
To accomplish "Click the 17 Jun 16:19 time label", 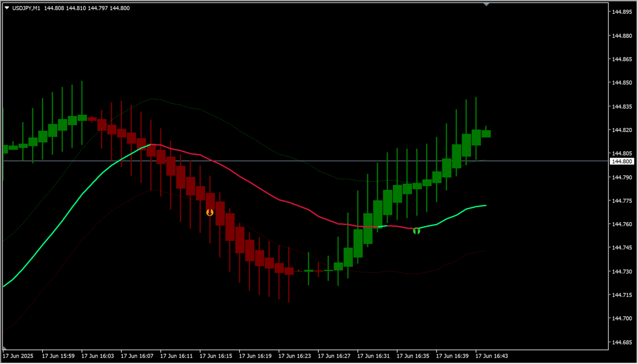I will [255, 355].
